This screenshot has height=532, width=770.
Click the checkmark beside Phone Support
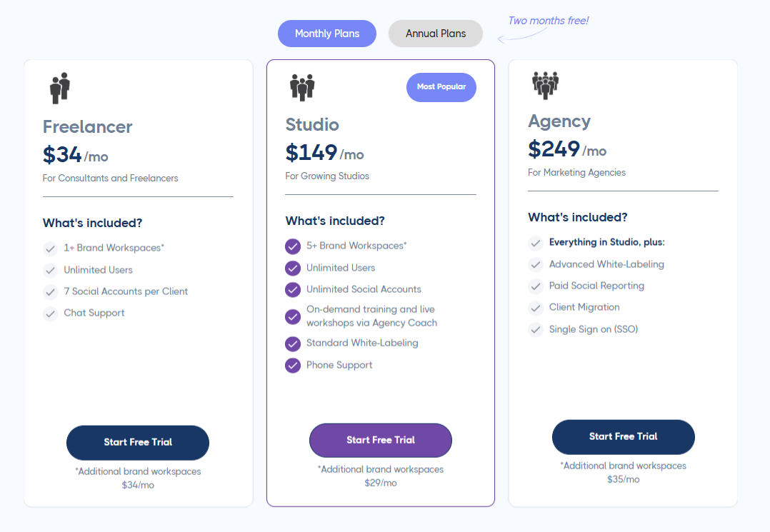click(292, 365)
